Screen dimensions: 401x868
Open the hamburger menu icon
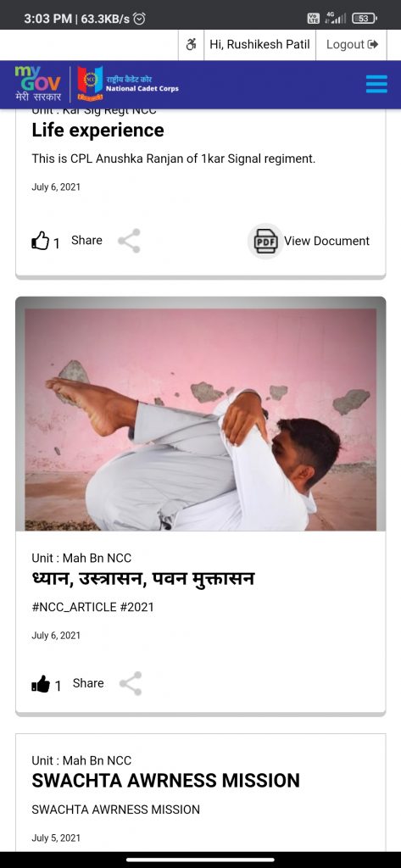(376, 84)
